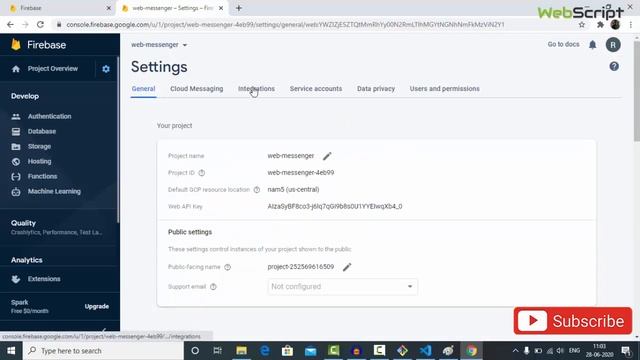This screenshot has width=640, height=360.
Task: Click the Subscribe button
Action: pyautogui.click(x=573, y=321)
